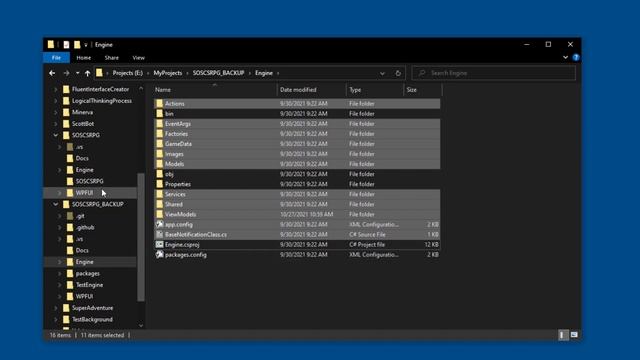Click MyProjects breadcrumb in address bar

click(x=168, y=73)
